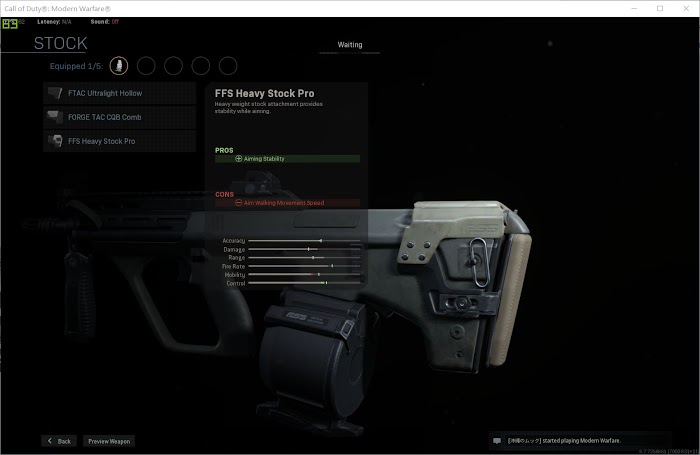Select the FFS Heavy Stock Pro attachment
The image size is (700, 455).
point(119,141)
